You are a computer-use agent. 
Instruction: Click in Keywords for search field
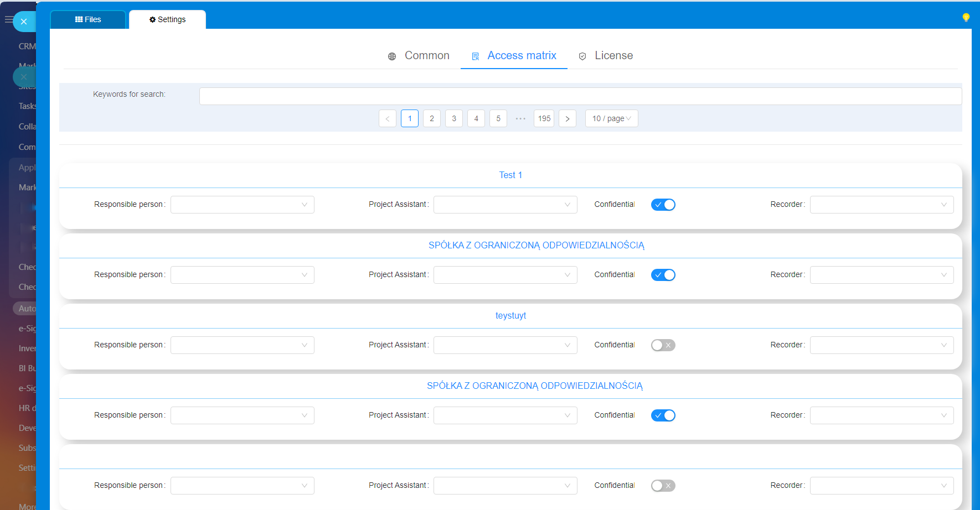(x=580, y=96)
